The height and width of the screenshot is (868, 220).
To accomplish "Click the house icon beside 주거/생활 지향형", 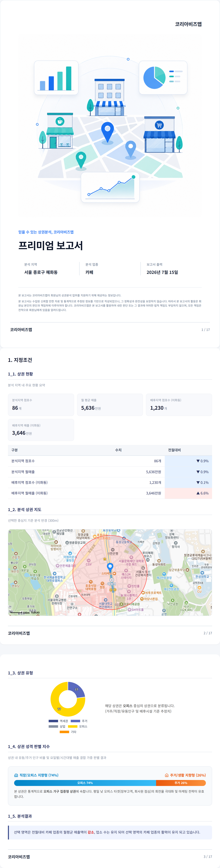I will coord(166,775).
